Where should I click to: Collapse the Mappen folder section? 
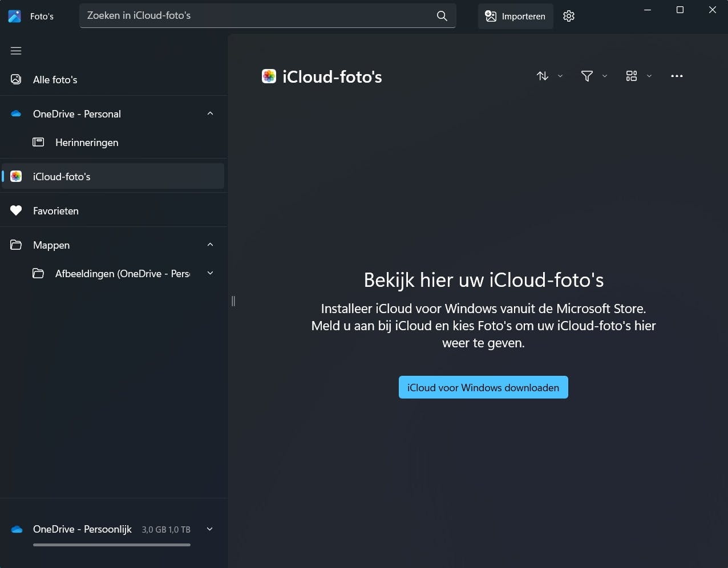point(210,245)
